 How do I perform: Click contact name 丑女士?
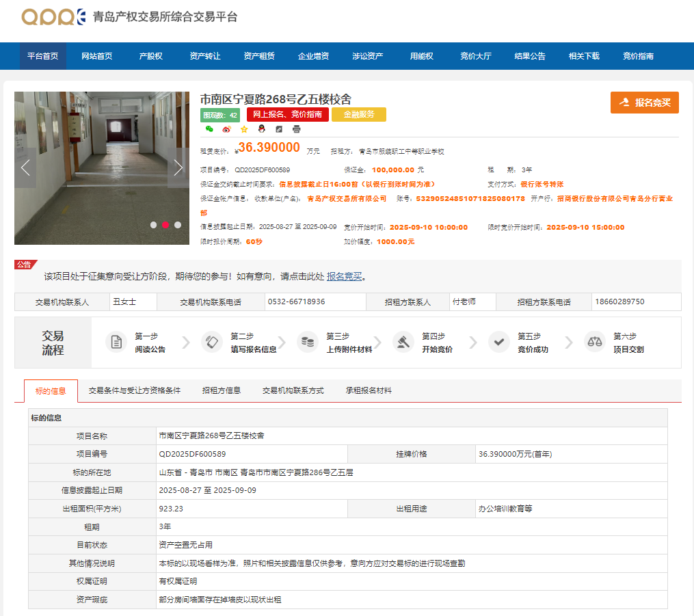coord(124,302)
